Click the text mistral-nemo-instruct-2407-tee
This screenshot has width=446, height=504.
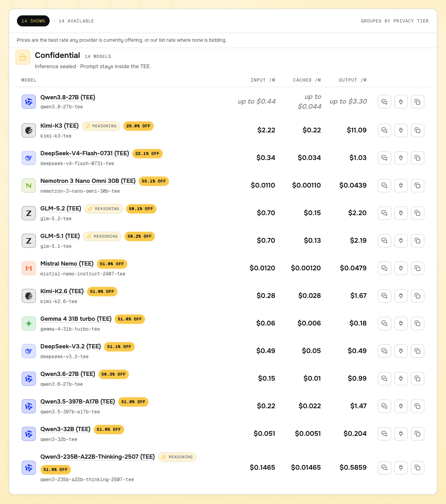click(x=83, y=274)
